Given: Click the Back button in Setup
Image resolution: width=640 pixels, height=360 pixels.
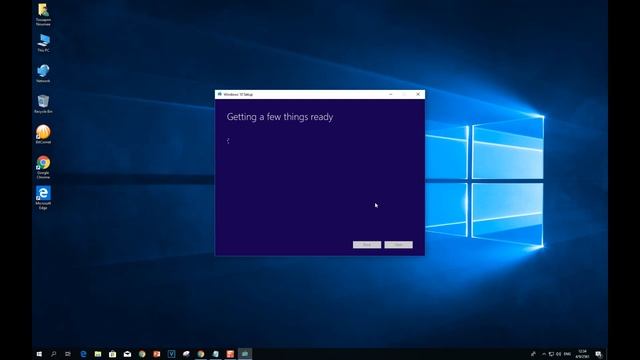Looking at the screenshot, I should click(367, 244).
